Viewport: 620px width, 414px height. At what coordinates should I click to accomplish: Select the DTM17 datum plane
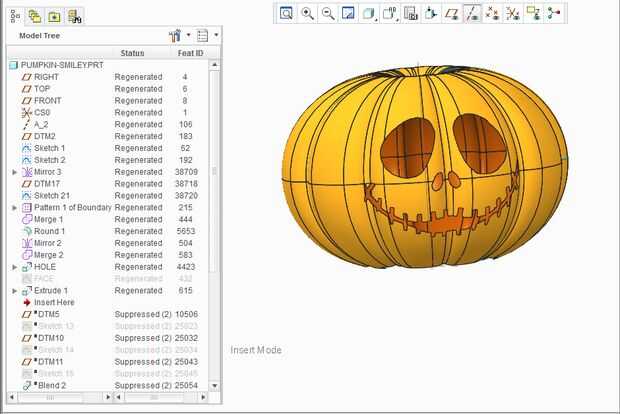pos(47,183)
